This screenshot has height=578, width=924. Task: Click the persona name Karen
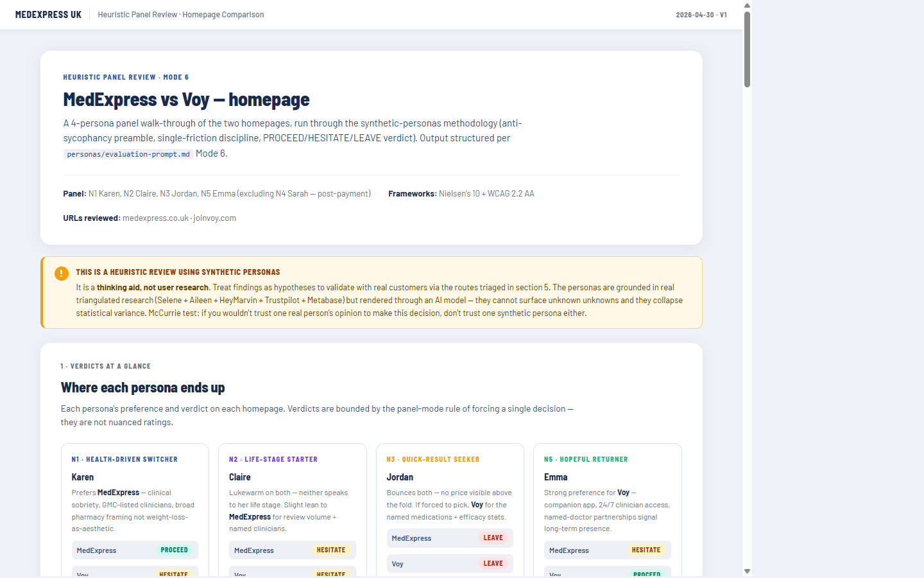coord(83,477)
